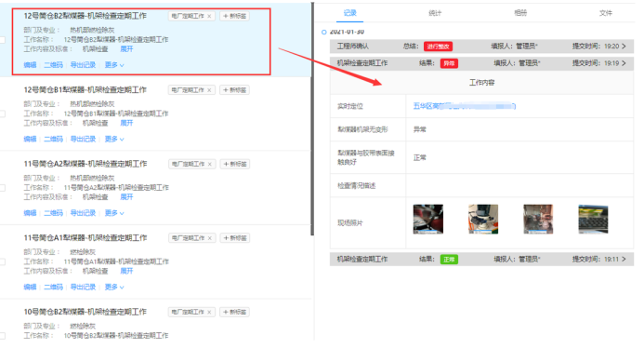Click 导出记录 link for 12号筒仓B1 item
The width and height of the screenshot is (644, 348).
pyautogui.click(x=83, y=139)
